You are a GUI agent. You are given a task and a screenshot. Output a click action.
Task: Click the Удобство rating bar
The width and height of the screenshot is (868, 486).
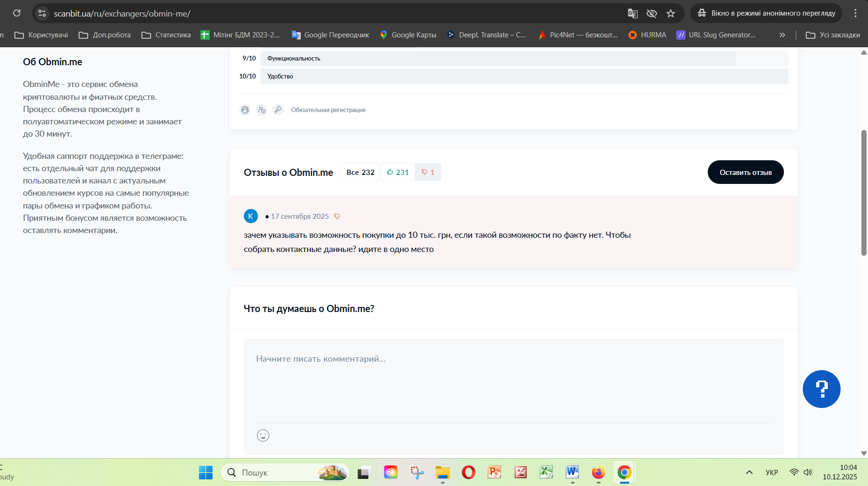[x=524, y=76]
